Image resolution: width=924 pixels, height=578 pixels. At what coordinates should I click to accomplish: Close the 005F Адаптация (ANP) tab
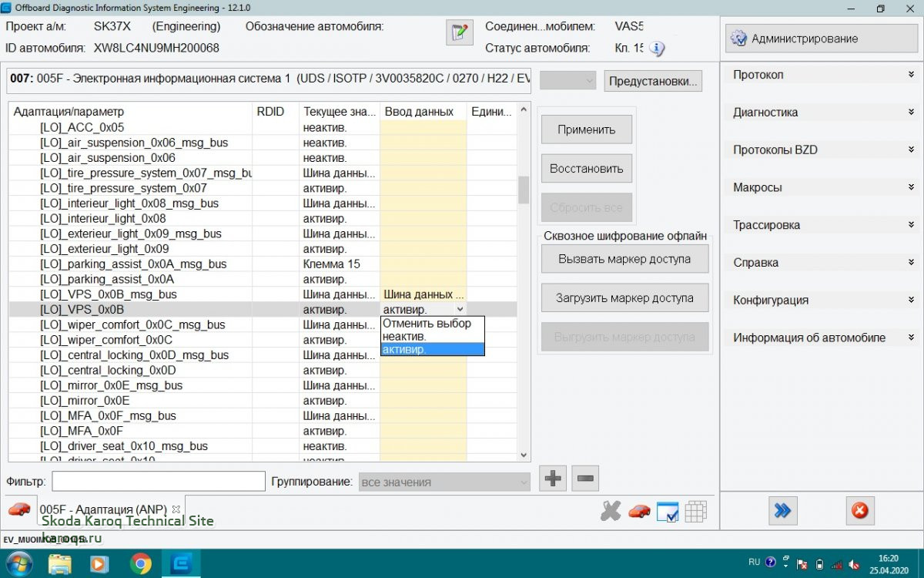[176, 509]
